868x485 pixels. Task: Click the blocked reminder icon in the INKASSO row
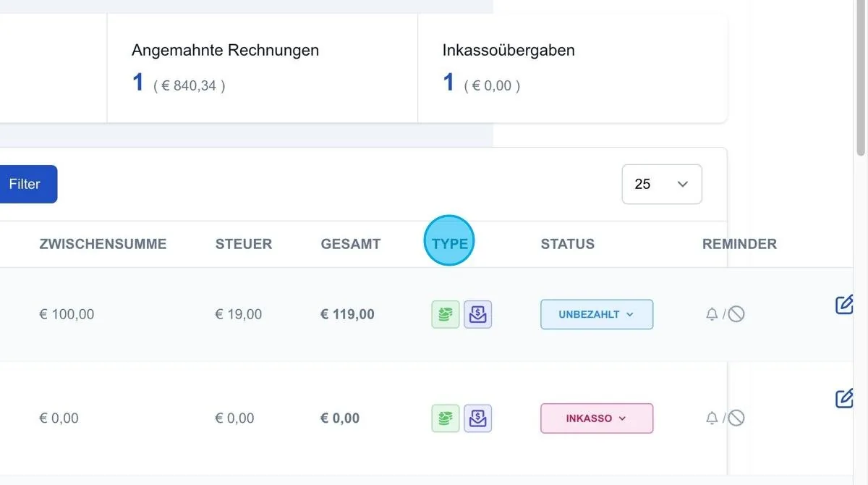coord(736,418)
